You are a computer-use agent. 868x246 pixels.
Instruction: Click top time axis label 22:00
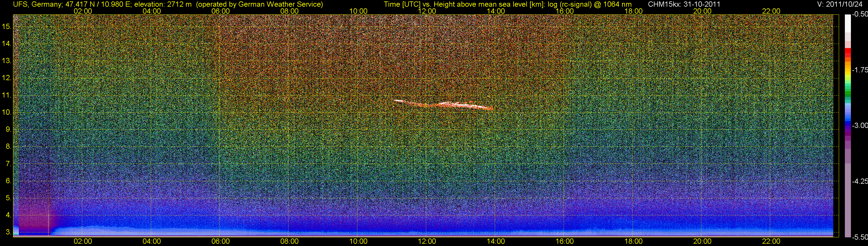click(x=771, y=11)
